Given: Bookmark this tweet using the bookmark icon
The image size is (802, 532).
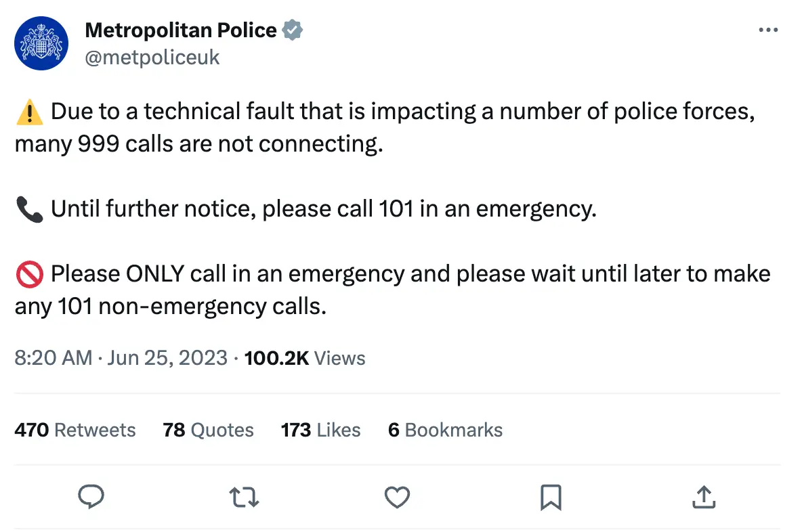Looking at the screenshot, I should (x=551, y=497).
